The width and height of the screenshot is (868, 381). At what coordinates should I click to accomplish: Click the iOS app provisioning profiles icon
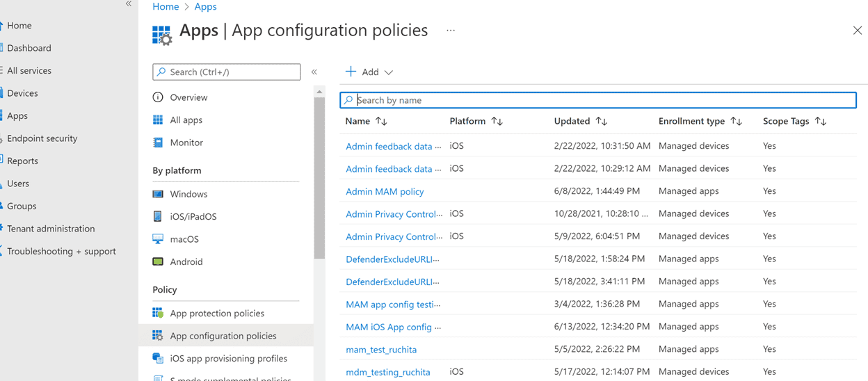pyautogui.click(x=158, y=359)
